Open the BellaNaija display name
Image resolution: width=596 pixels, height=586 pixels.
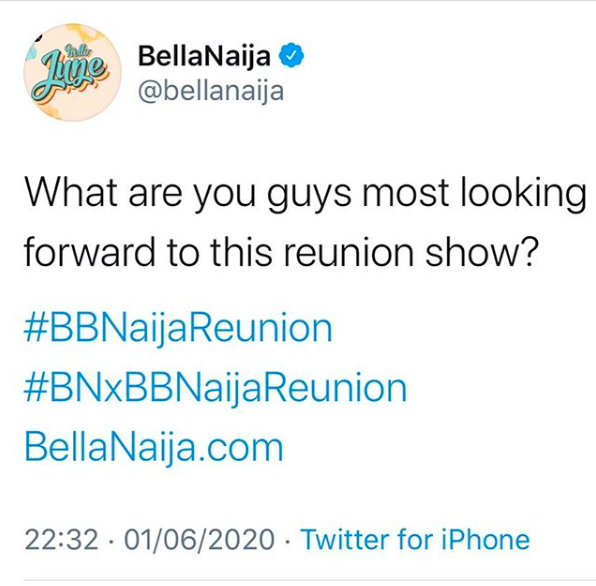(204, 56)
